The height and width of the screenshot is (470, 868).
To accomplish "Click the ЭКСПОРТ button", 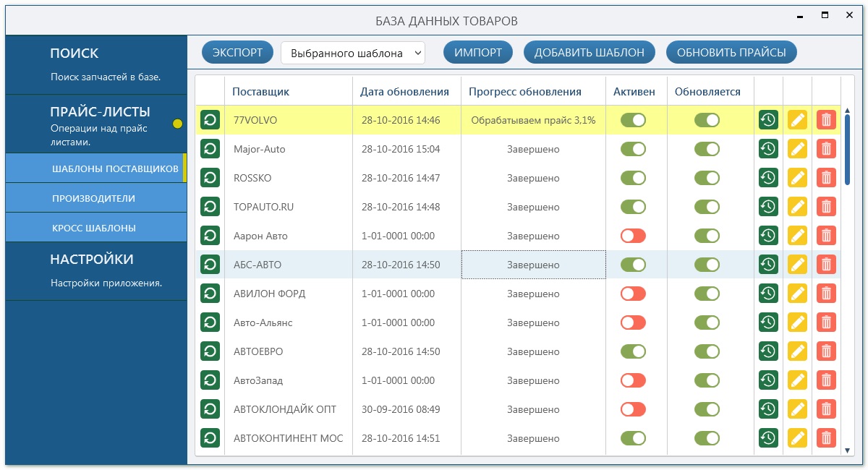I will click(x=237, y=52).
